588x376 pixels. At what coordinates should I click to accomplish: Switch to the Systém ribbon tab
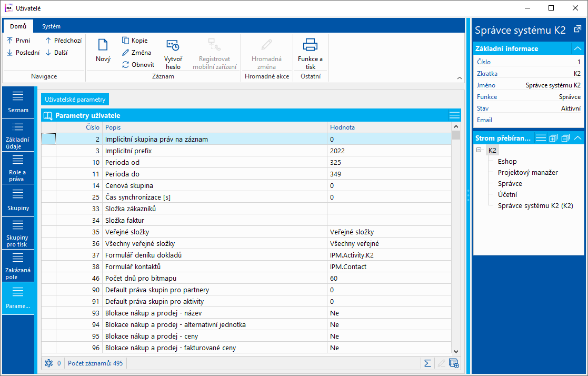[x=51, y=26]
